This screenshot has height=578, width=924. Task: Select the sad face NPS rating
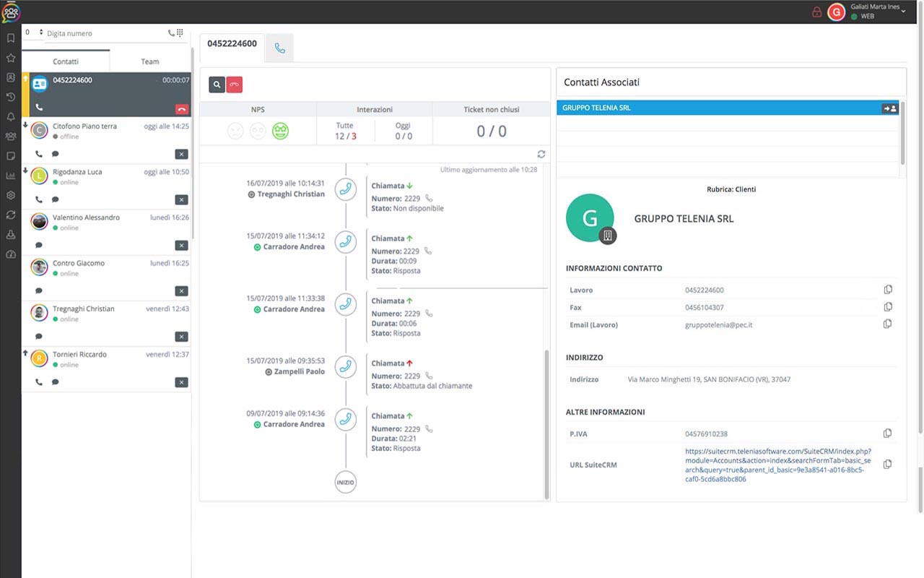point(235,131)
